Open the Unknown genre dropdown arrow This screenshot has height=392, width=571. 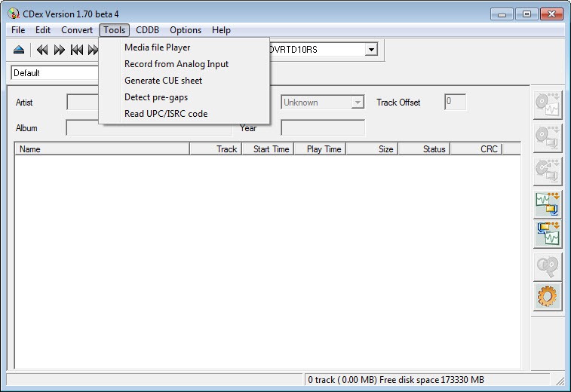[x=358, y=103]
